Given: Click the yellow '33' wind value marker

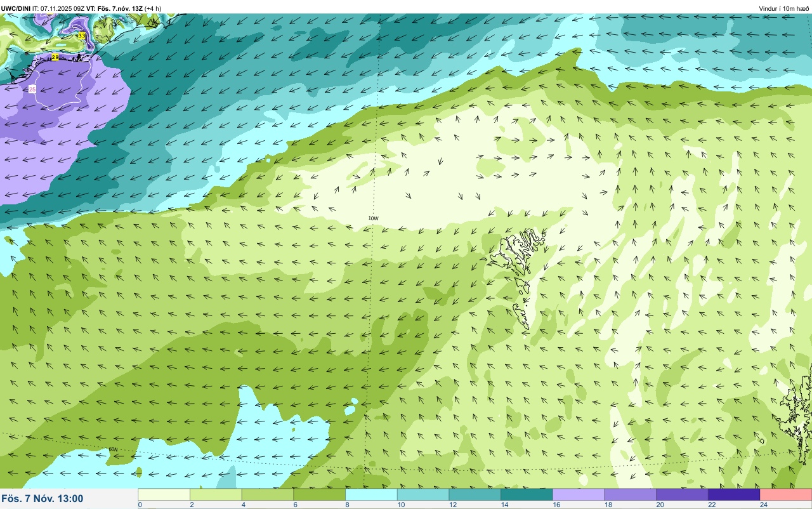Looking at the screenshot, I should (82, 36).
